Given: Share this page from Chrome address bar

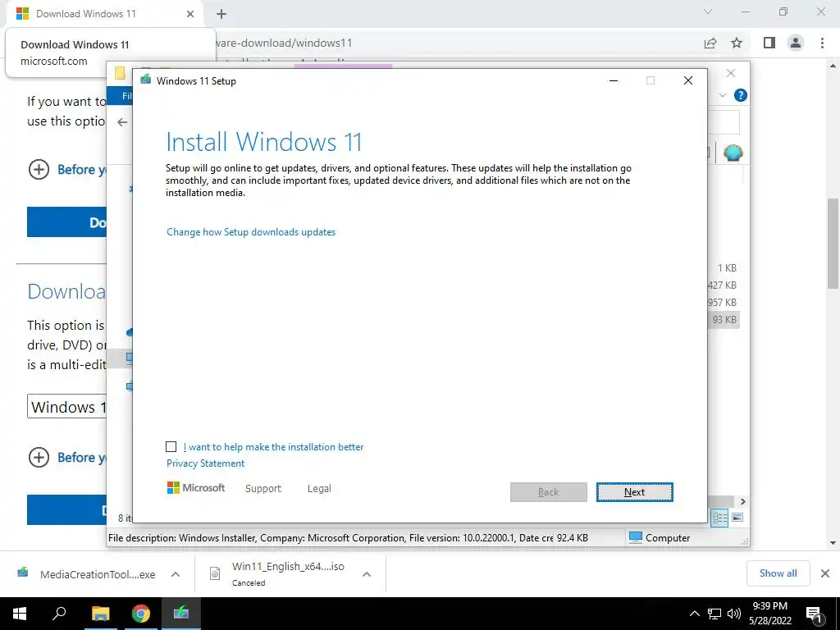Looking at the screenshot, I should click(x=710, y=43).
